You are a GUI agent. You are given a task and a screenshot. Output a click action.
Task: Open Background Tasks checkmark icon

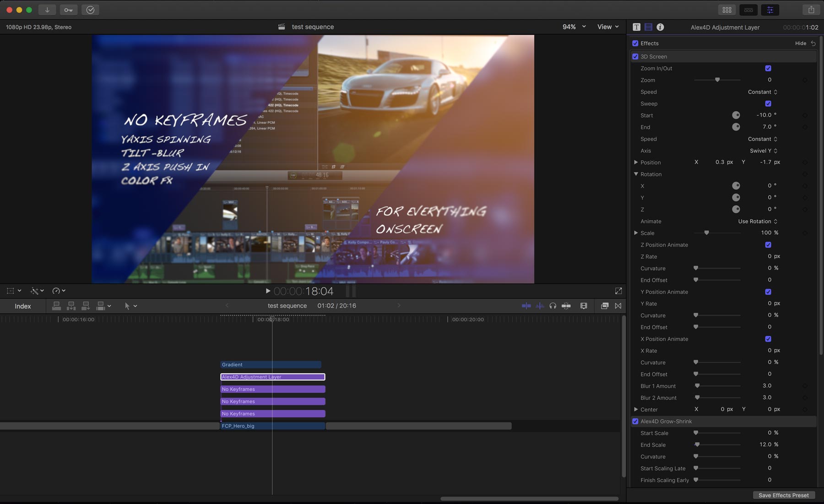coord(90,10)
